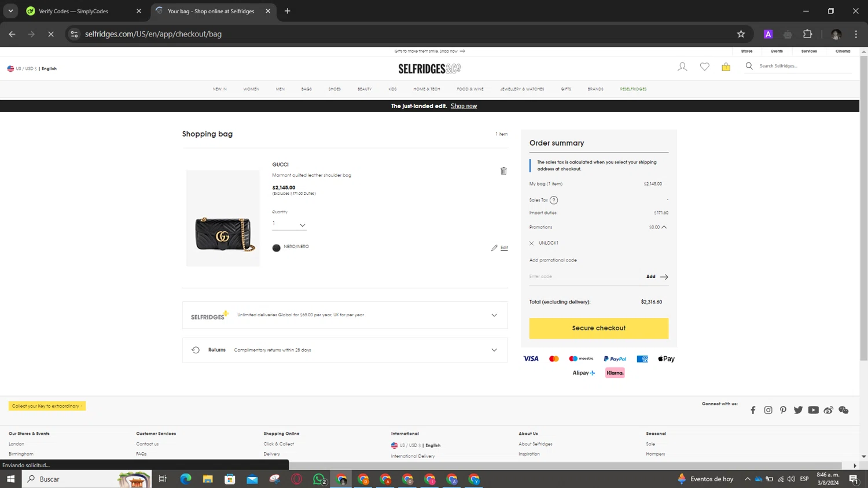This screenshot has height=488, width=868.
Task: Open the US / USD / English region selector in the header
Action: click(32, 68)
